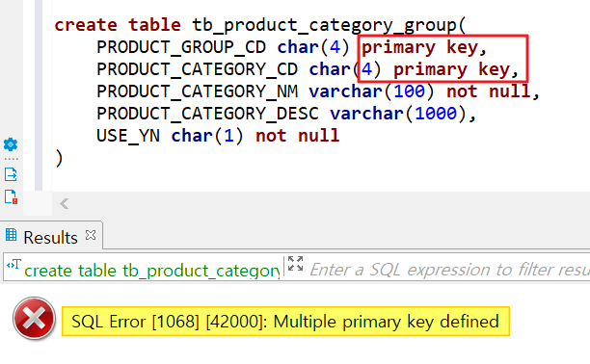The height and width of the screenshot is (364, 590).
Task: Click the closing parenthesis line in editor
Action: [x=59, y=158]
